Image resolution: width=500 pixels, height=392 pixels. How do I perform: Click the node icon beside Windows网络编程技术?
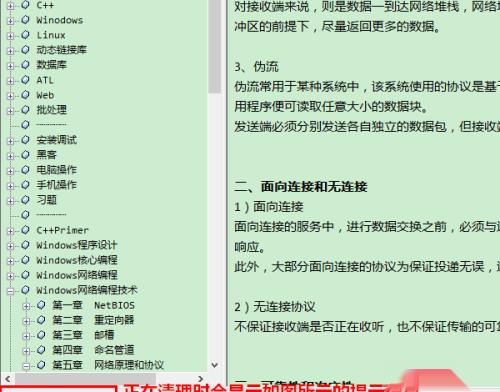tap(25, 290)
